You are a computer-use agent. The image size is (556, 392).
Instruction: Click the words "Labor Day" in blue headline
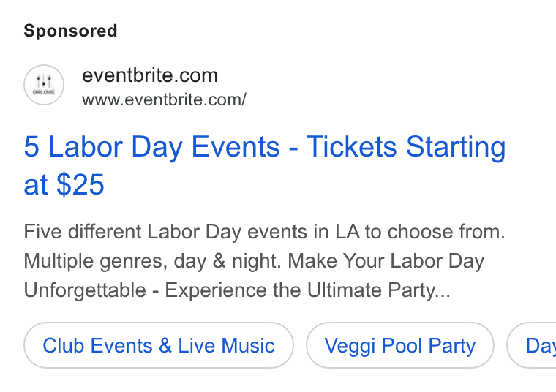[115, 147]
